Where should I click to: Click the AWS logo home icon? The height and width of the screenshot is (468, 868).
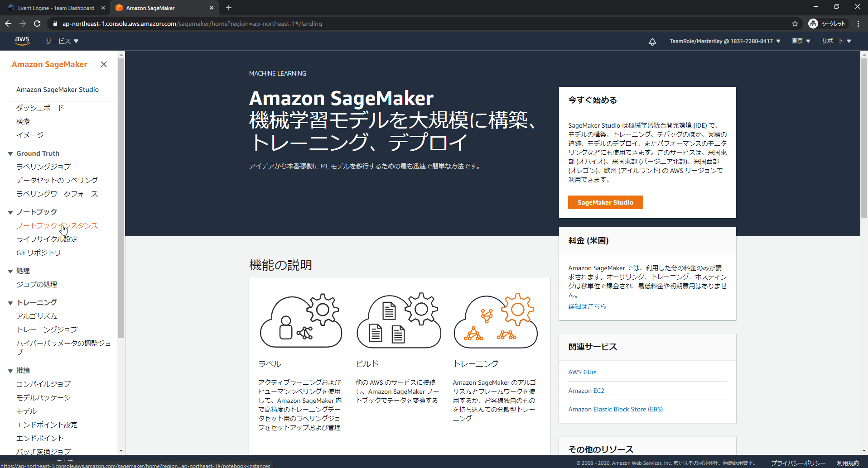22,41
